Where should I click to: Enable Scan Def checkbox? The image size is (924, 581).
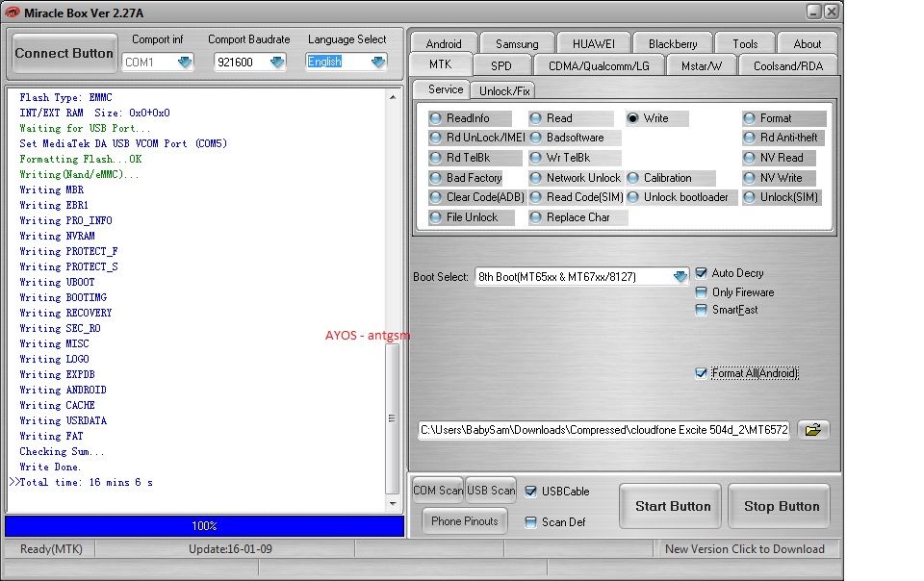click(531, 522)
